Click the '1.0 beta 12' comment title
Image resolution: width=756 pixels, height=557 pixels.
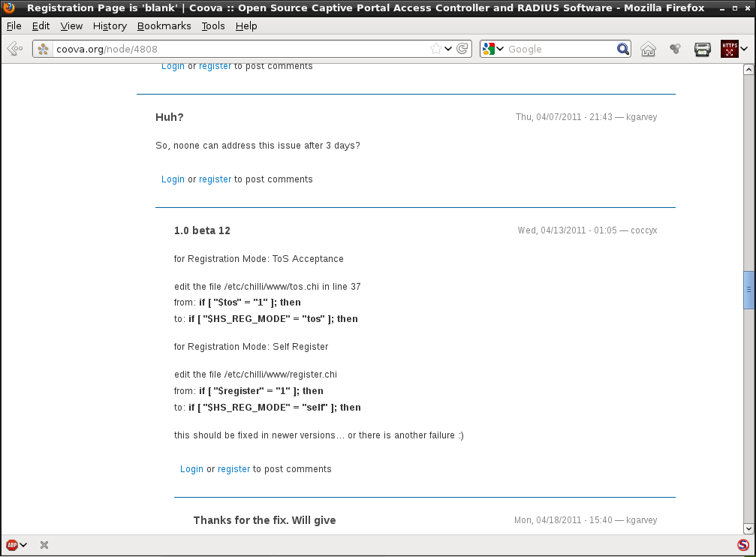202,230
